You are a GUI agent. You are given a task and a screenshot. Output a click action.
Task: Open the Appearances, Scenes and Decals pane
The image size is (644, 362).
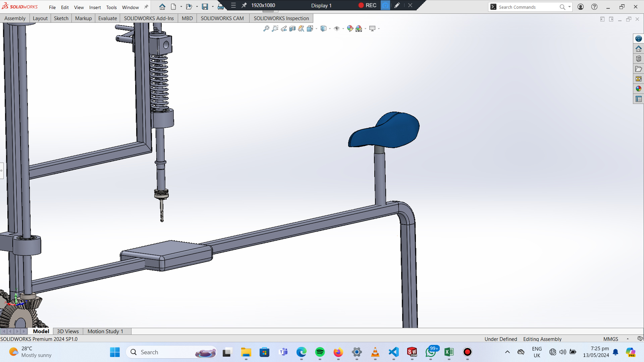pos(638,89)
